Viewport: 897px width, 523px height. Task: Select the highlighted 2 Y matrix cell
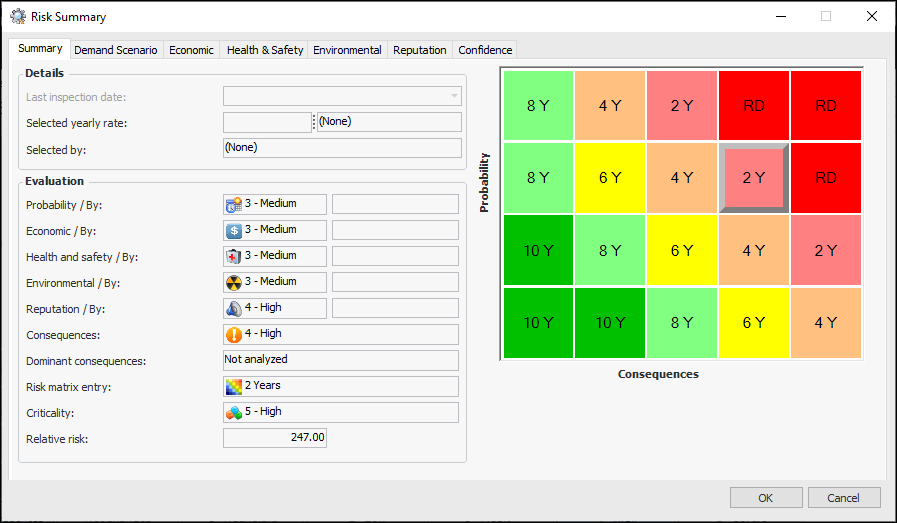point(754,178)
